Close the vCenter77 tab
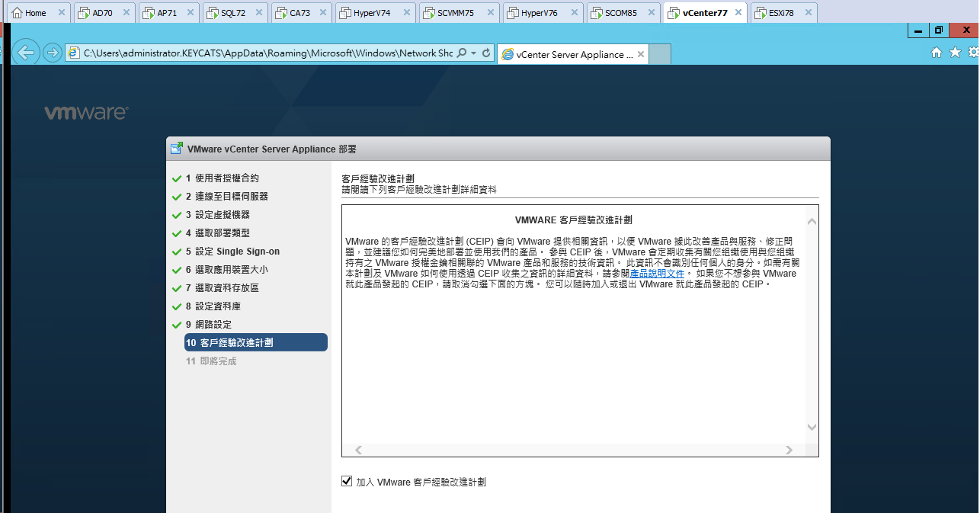 pyautogui.click(x=737, y=13)
